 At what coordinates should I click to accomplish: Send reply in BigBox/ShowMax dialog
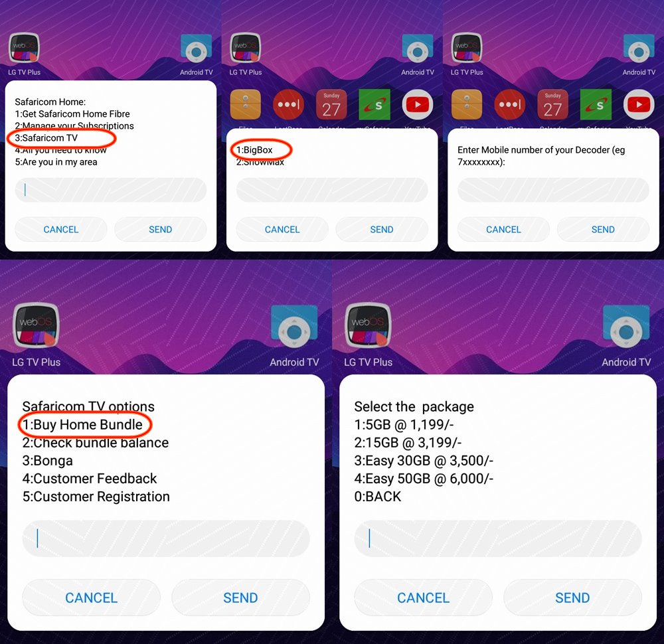382,230
